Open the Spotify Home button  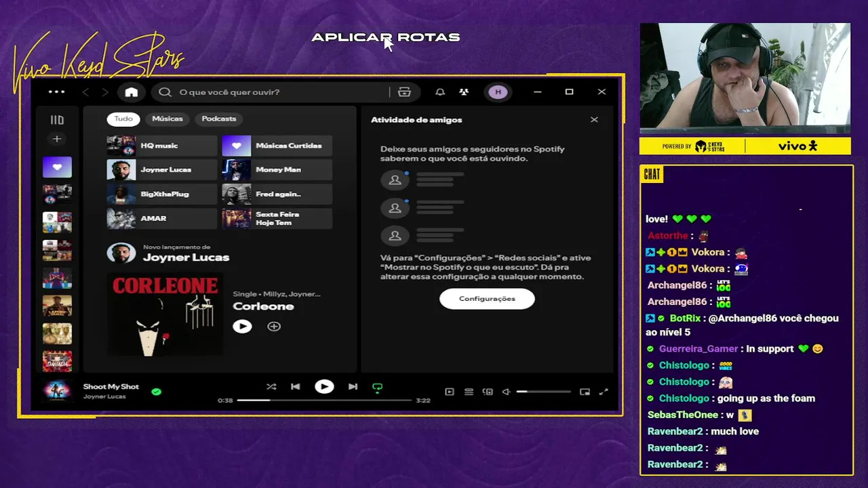[x=132, y=92]
